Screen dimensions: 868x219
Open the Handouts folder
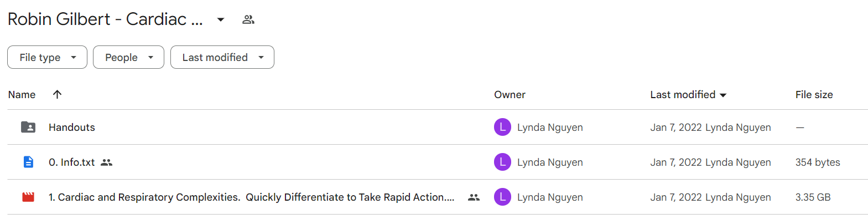pos(72,127)
